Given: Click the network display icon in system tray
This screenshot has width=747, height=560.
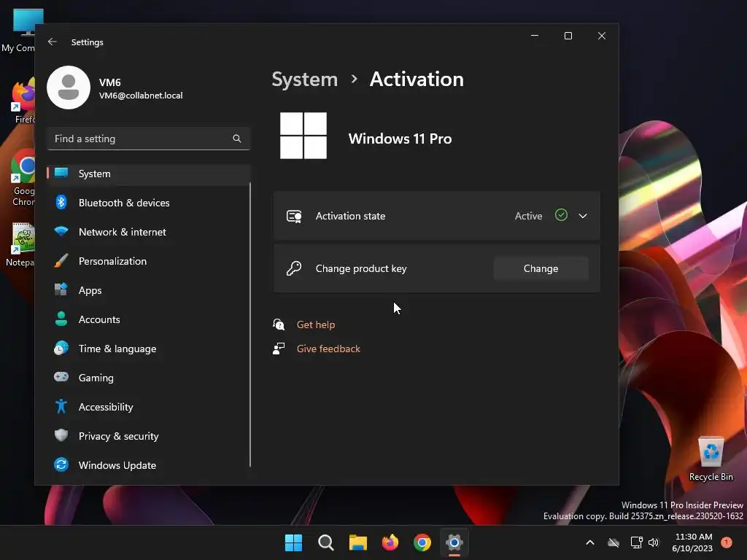Looking at the screenshot, I should point(636,542).
